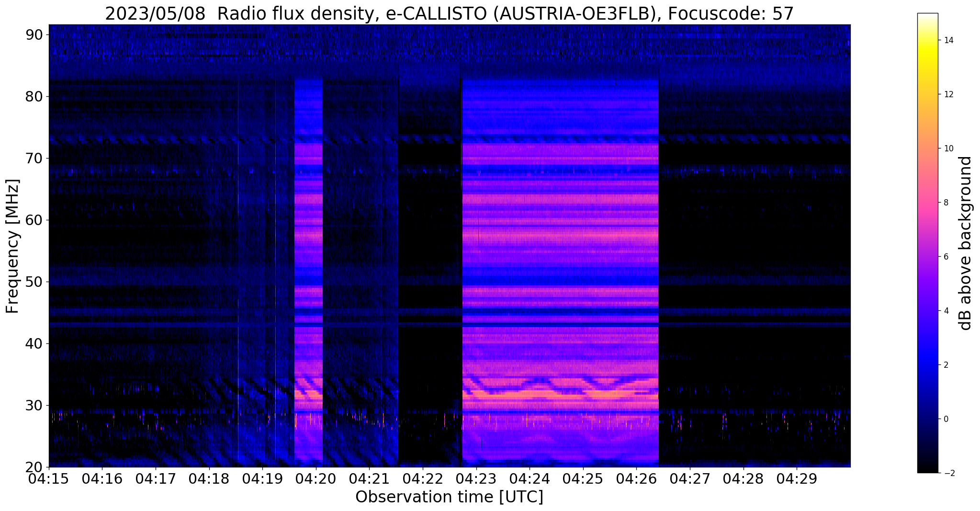Click the 04:27 time tick label
This screenshot has height=511, width=980.
(x=690, y=479)
